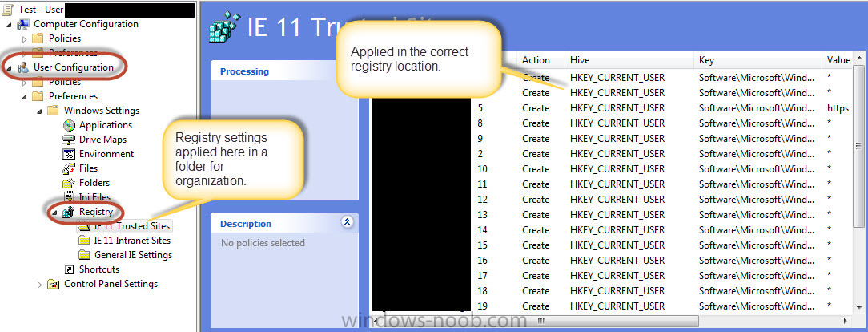The width and height of the screenshot is (868, 332).
Task: Click the Computer Configuration icon
Action: (23, 24)
